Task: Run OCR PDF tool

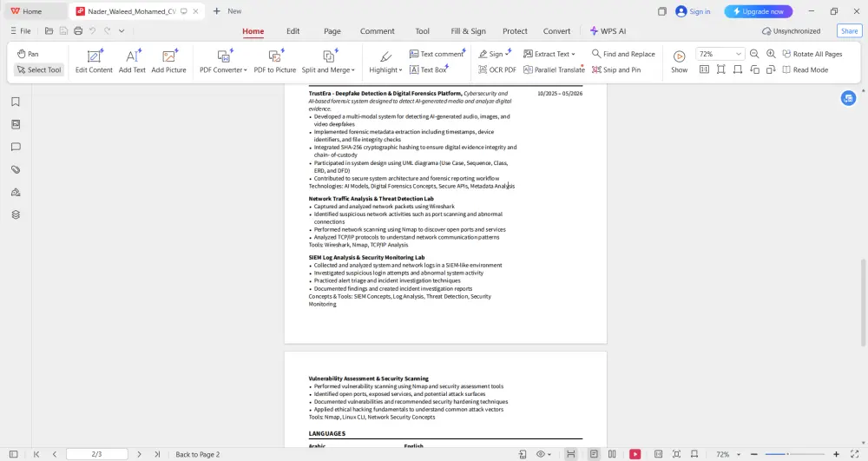Action: tap(497, 69)
